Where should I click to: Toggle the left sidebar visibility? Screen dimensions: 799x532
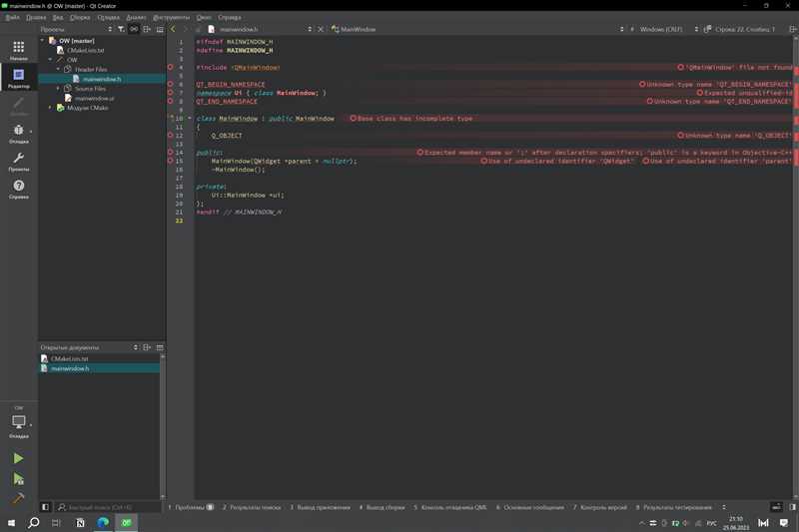coord(45,507)
